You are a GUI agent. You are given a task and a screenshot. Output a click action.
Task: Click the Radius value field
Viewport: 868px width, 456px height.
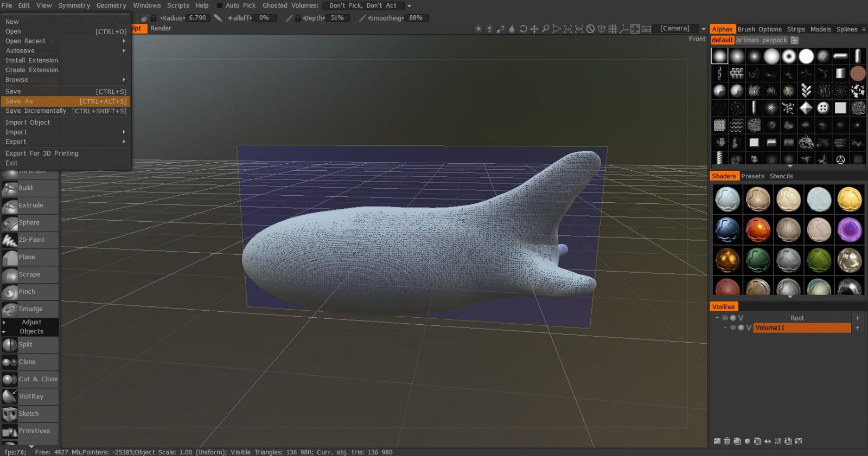point(197,18)
